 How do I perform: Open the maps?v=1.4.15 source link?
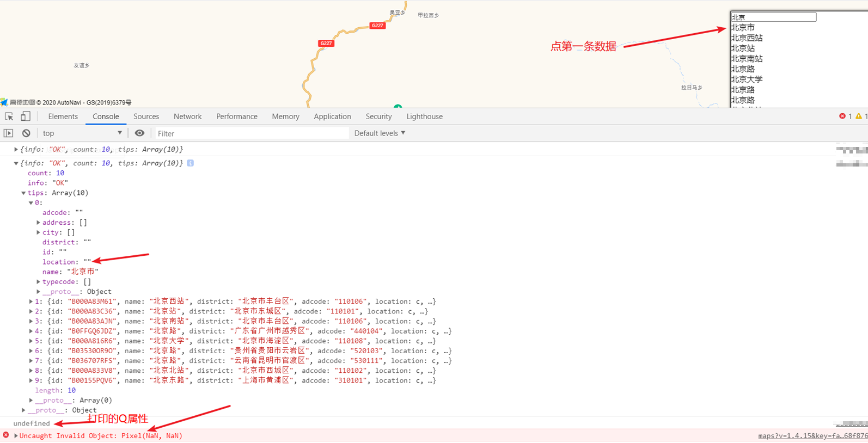pyautogui.click(x=812, y=436)
